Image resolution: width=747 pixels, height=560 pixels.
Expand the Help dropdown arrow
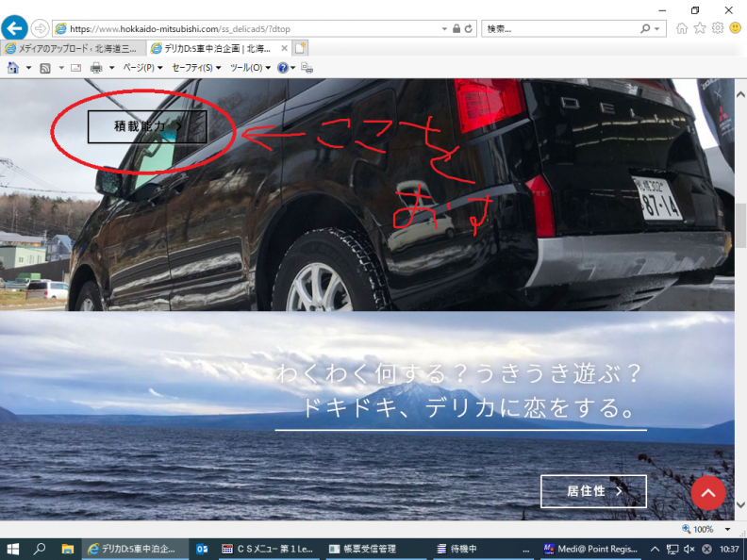pyautogui.click(x=292, y=68)
